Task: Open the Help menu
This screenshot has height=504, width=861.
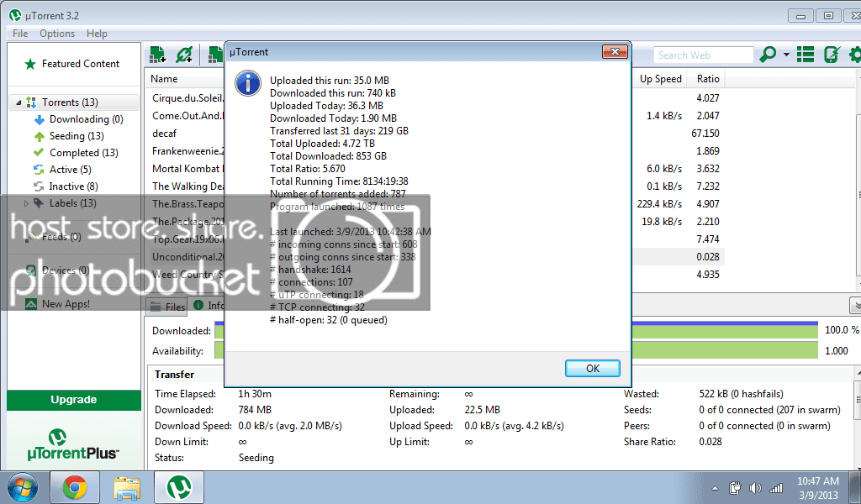Action: click(98, 34)
